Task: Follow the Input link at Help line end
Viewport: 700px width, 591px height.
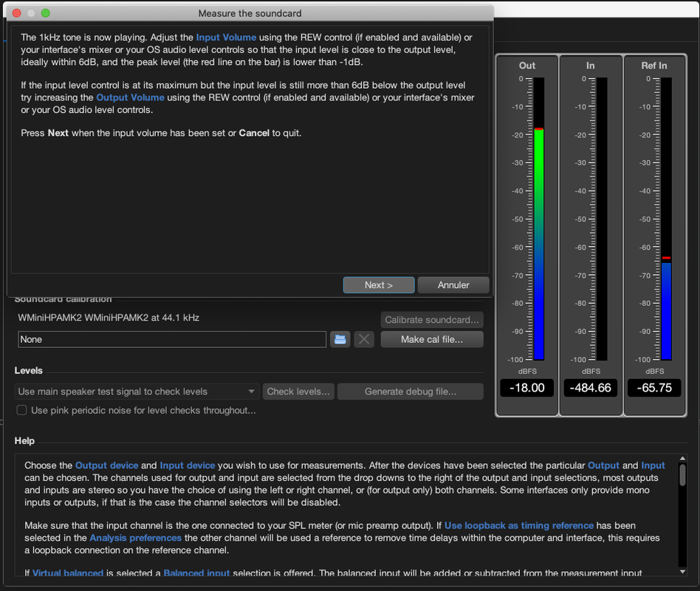Action: click(x=653, y=465)
